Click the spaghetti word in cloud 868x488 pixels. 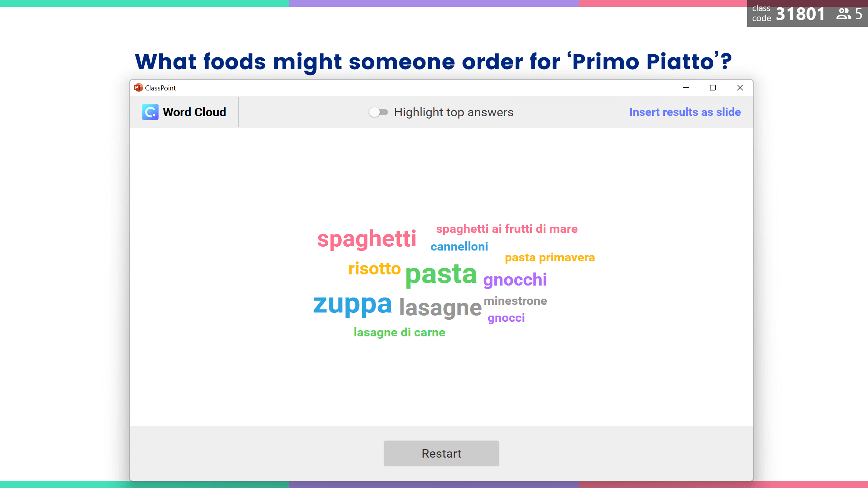366,238
